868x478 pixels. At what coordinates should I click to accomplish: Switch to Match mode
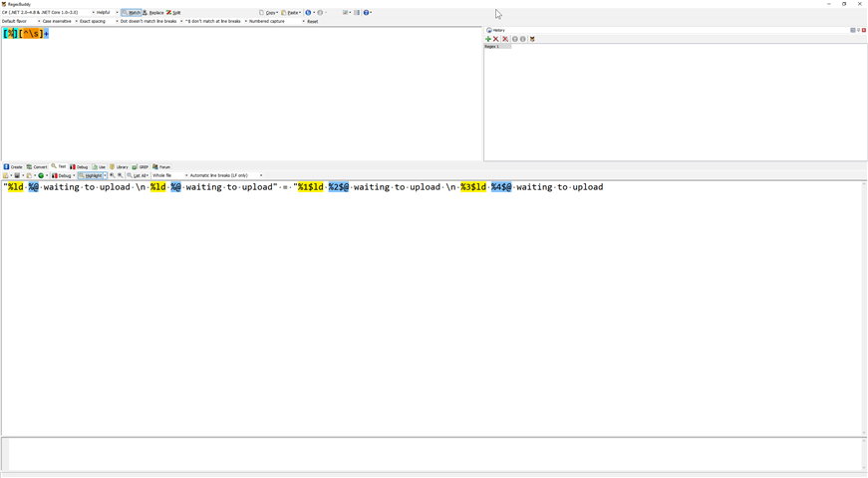[132, 12]
